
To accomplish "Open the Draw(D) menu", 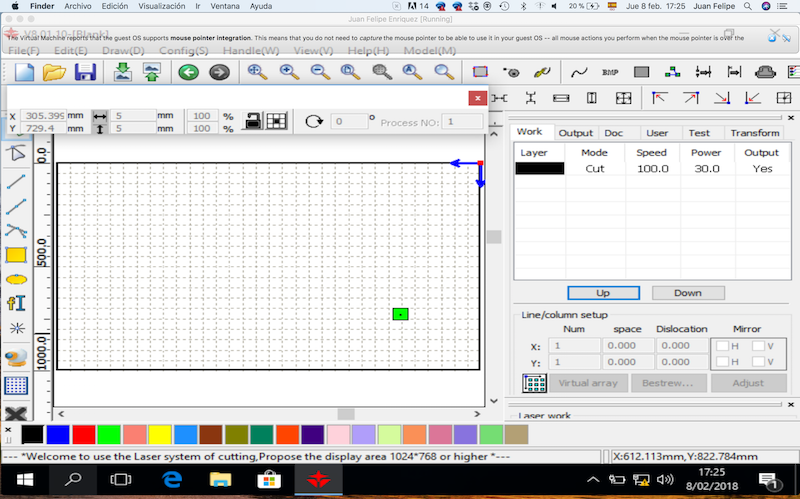I will point(123,51).
